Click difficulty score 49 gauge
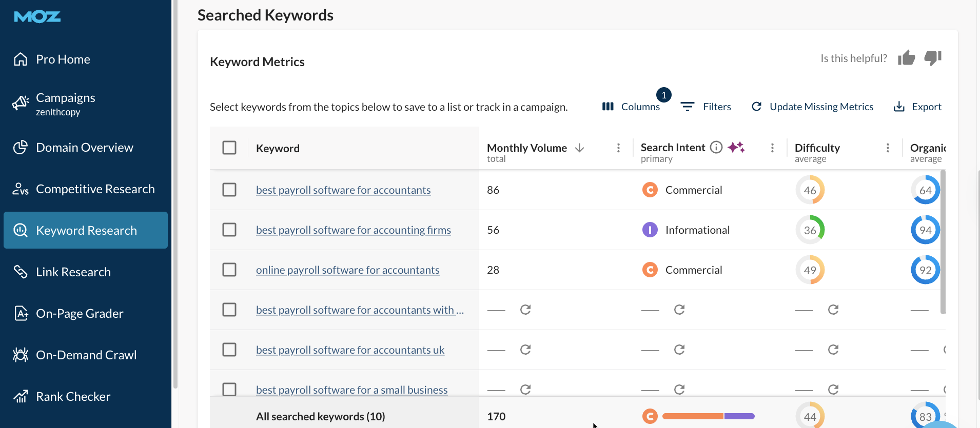The height and width of the screenshot is (428, 980). [810, 270]
